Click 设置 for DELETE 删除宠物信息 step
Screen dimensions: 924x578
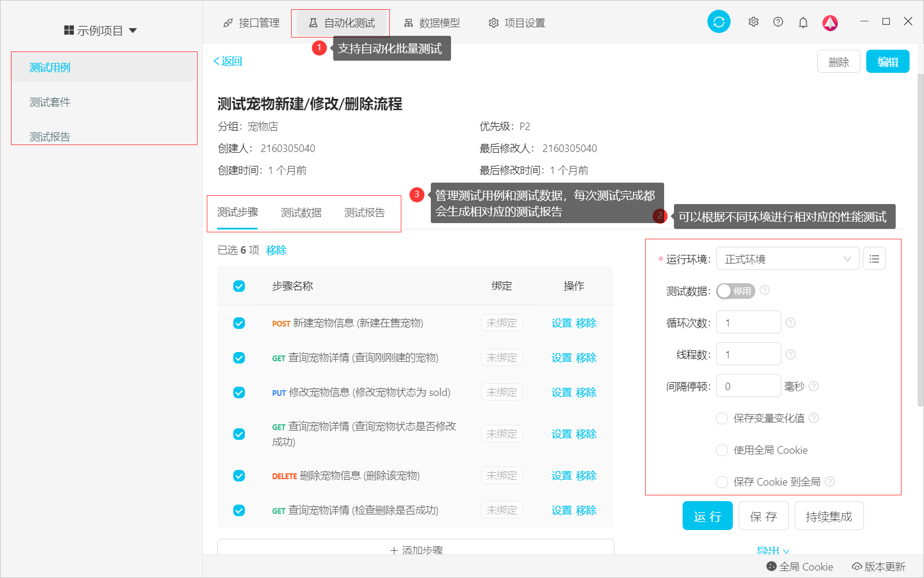click(x=561, y=476)
